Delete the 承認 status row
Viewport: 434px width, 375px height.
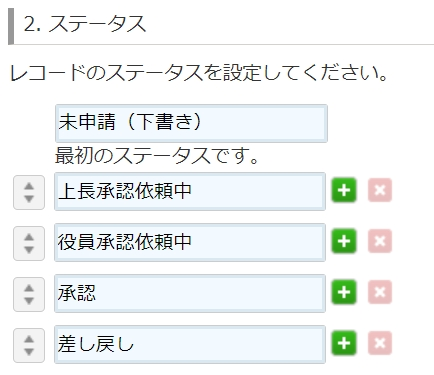(380, 292)
